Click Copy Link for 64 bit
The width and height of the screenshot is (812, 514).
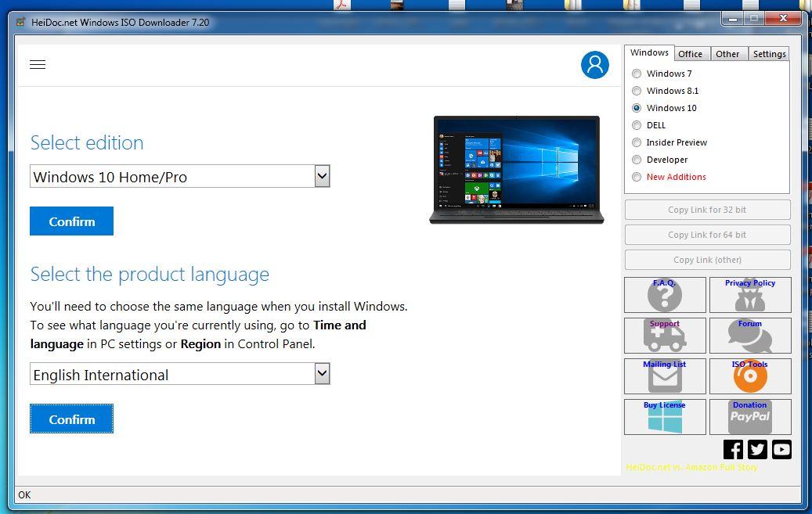[x=707, y=235]
